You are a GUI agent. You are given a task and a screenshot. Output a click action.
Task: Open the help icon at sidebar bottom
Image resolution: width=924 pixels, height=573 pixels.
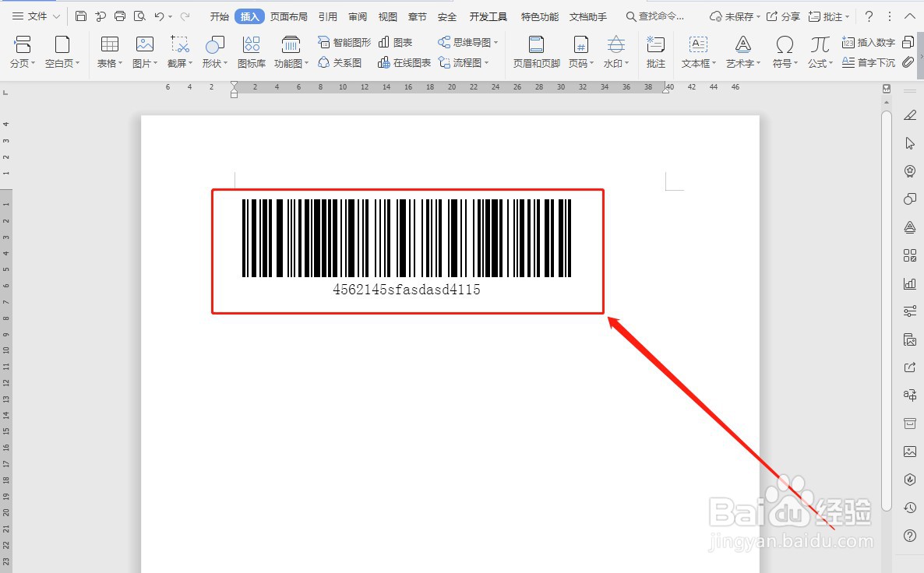coord(910,536)
